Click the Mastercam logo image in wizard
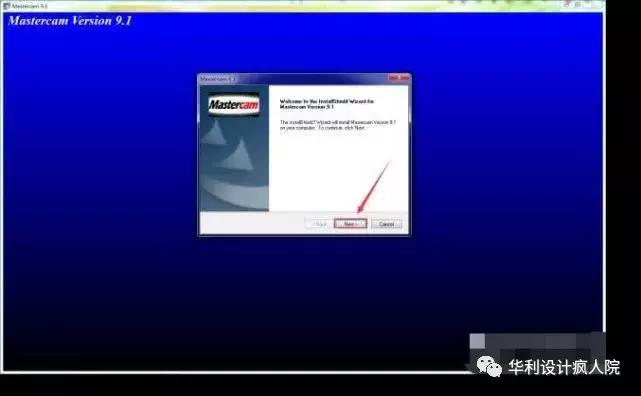The image size is (641, 396). [x=233, y=105]
